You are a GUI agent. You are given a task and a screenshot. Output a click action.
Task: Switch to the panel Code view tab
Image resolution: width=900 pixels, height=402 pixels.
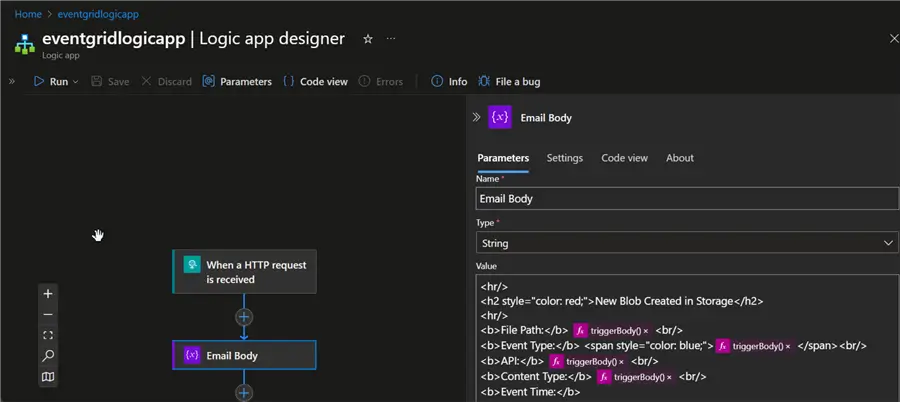coord(624,158)
